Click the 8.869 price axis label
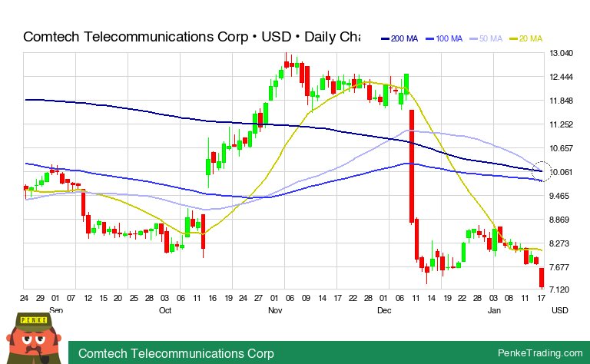Viewport: 590px width, 364px height. click(561, 220)
